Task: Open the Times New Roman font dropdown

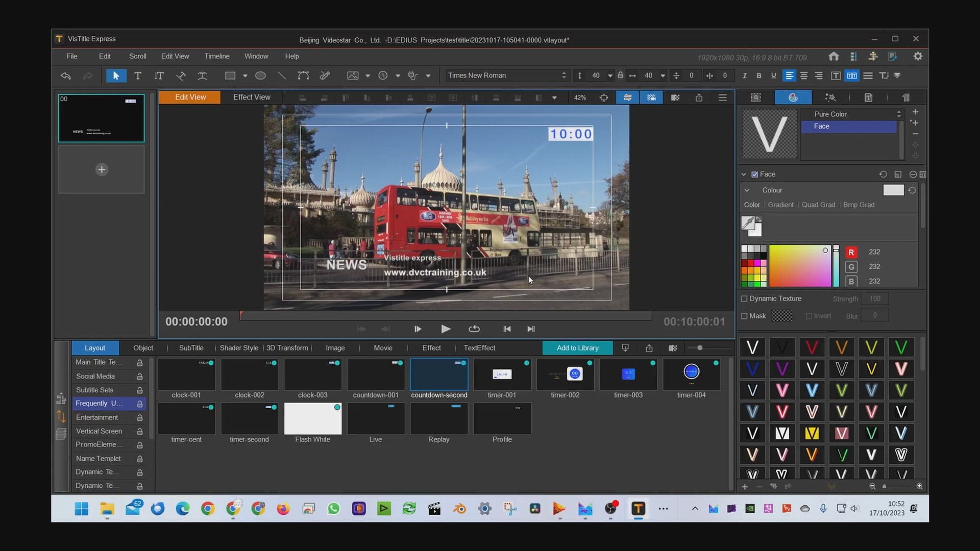Action: click(506, 76)
